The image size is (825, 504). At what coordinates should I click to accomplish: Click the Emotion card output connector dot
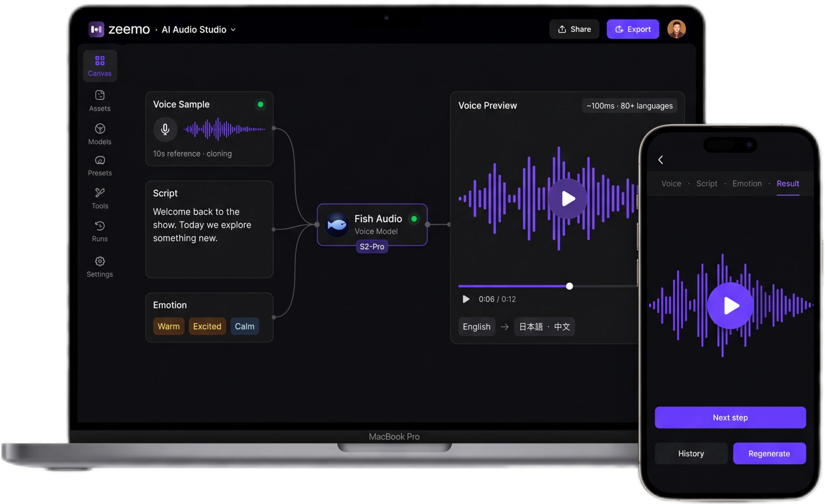coord(274,317)
